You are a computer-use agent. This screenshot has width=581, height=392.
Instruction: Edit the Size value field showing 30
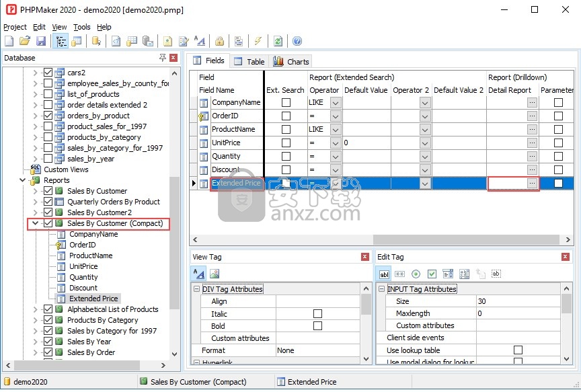coord(518,301)
